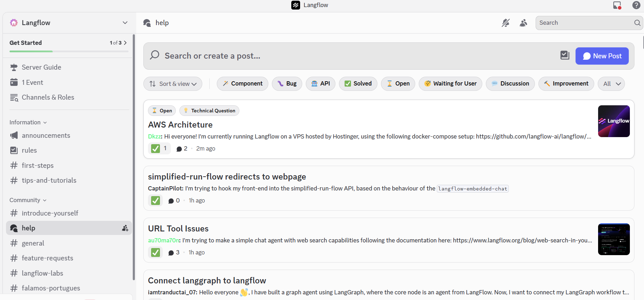Click author au70ma70n on URL Tool post
This screenshot has width=644, height=300.
(x=164, y=240)
